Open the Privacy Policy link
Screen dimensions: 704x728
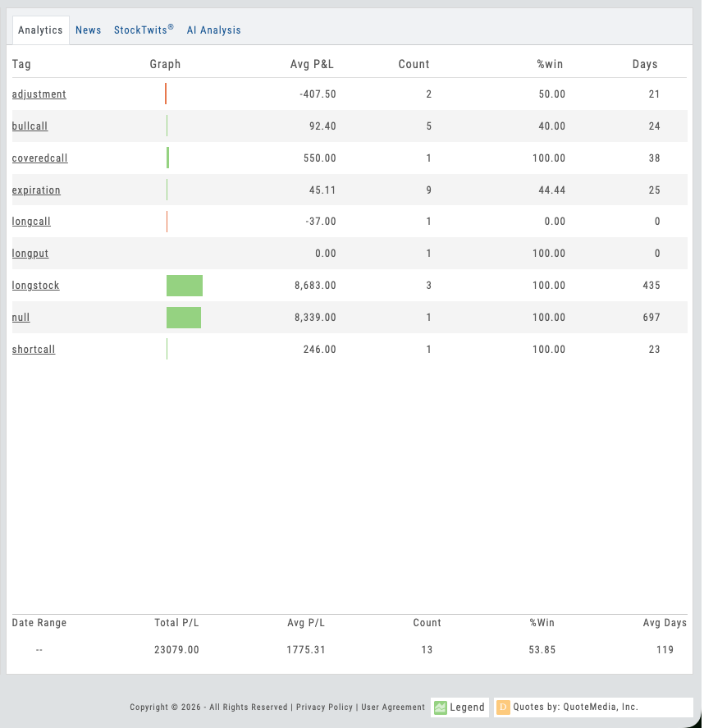324,707
